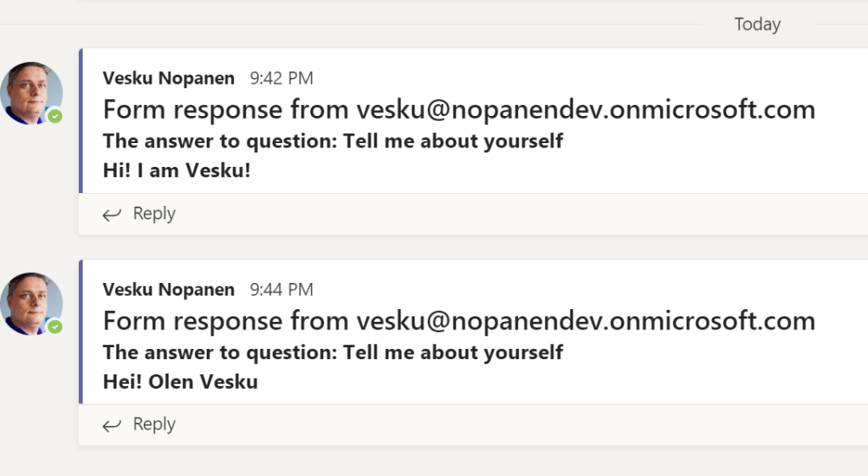Click the reply arrow icon under the 9:42 PM message
Screen dimensions: 868x476
[x=111, y=214]
